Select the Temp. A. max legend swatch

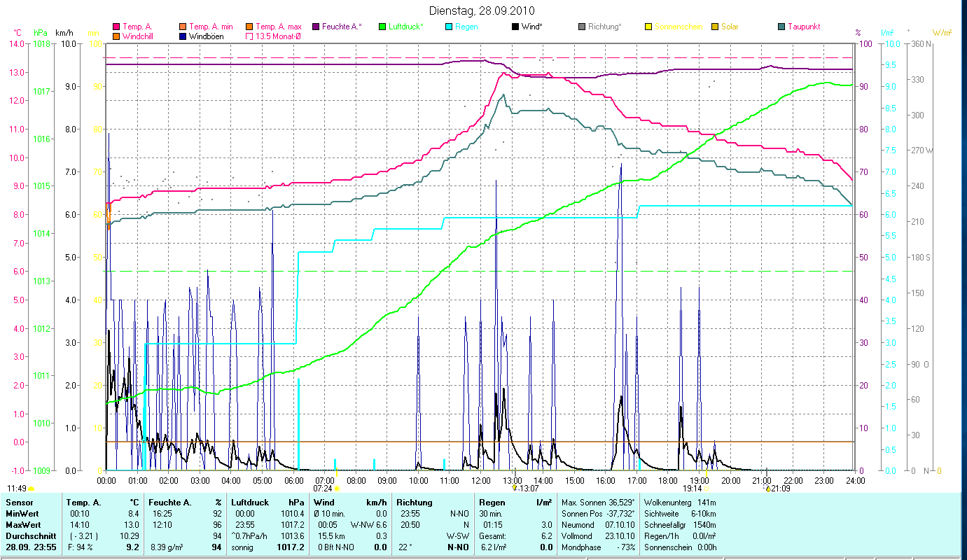pos(249,27)
